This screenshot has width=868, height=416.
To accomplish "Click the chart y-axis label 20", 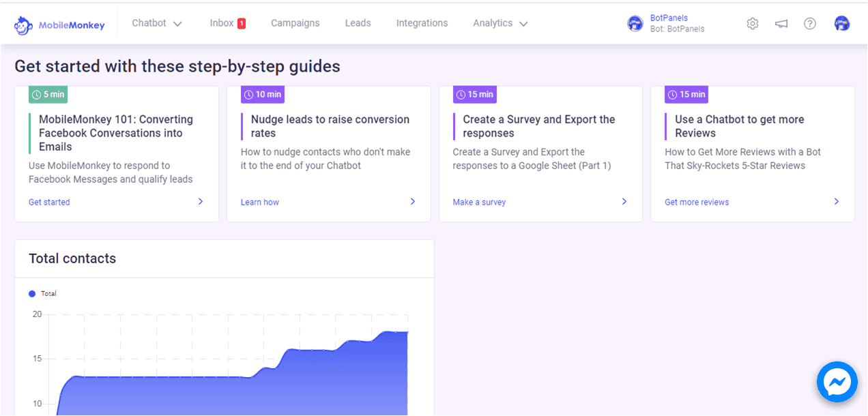I will click(37, 314).
